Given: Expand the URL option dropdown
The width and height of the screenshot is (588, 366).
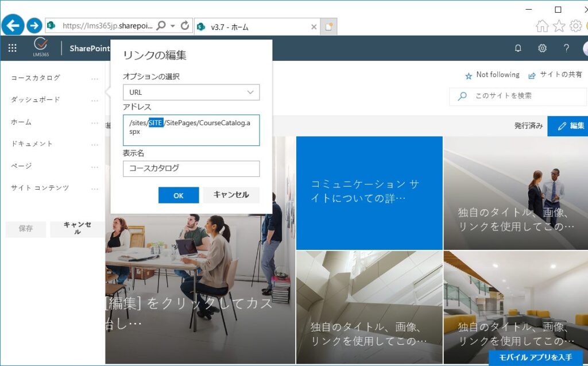Looking at the screenshot, I should click(191, 93).
